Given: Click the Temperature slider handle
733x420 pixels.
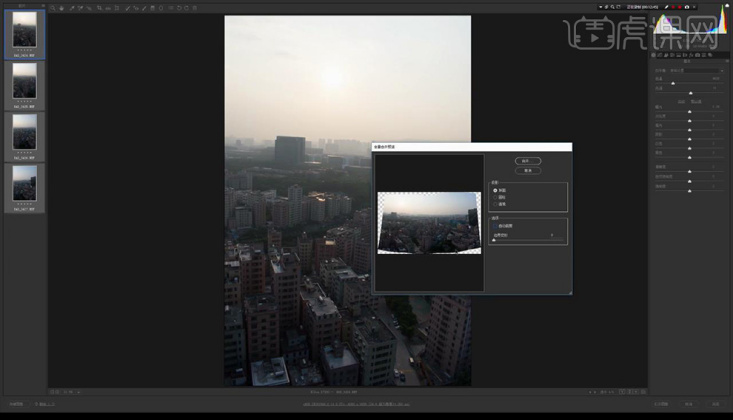Looking at the screenshot, I should pos(673,83).
